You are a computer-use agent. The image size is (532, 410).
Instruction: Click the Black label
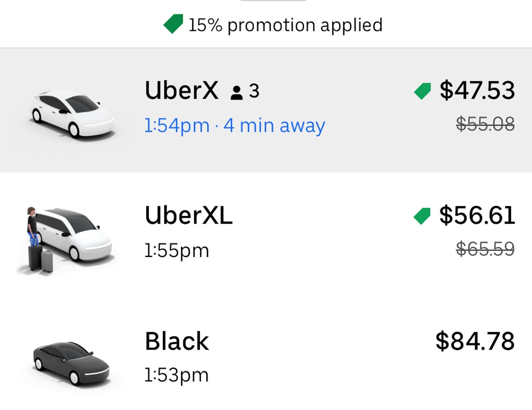click(176, 339)
